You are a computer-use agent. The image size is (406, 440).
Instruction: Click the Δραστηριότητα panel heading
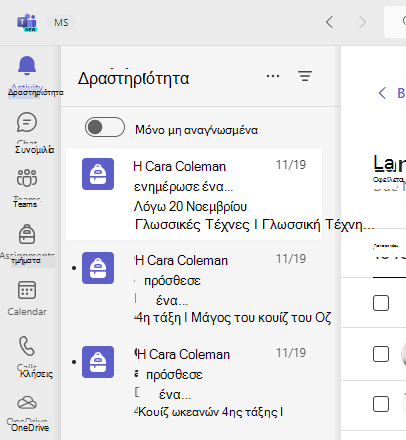(134, 79)
